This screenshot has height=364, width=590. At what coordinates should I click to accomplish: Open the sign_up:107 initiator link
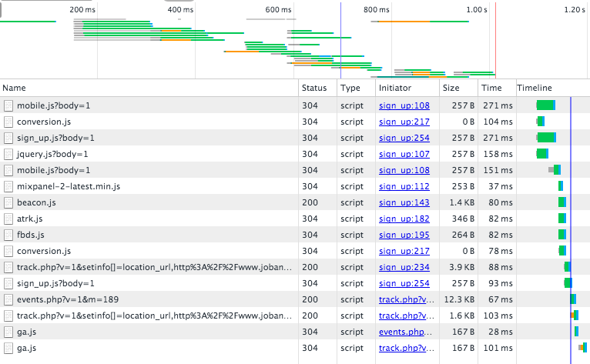pos(404,154)
